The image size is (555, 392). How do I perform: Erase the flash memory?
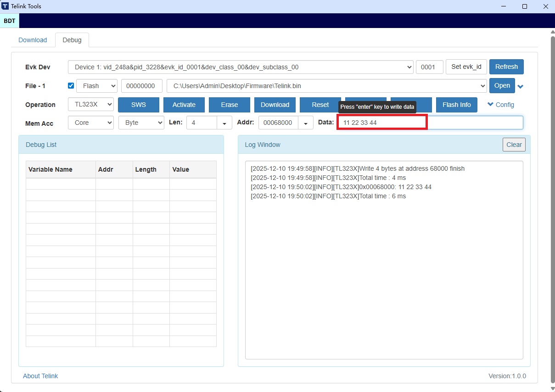[x=229, y=105]
